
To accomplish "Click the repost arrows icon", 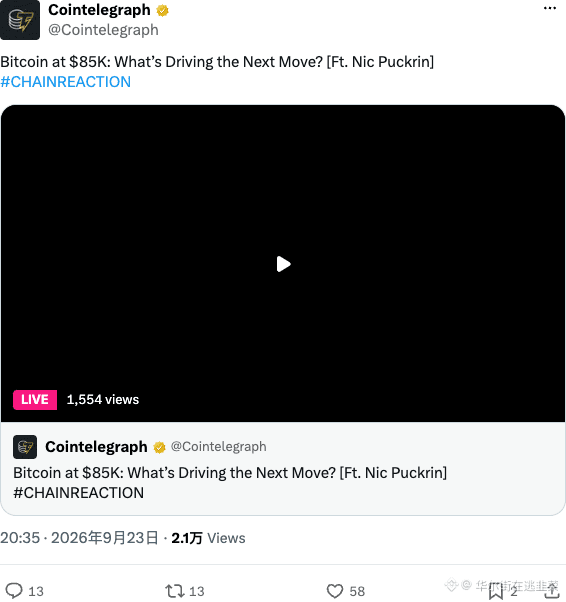I will [x=175, y=591].
